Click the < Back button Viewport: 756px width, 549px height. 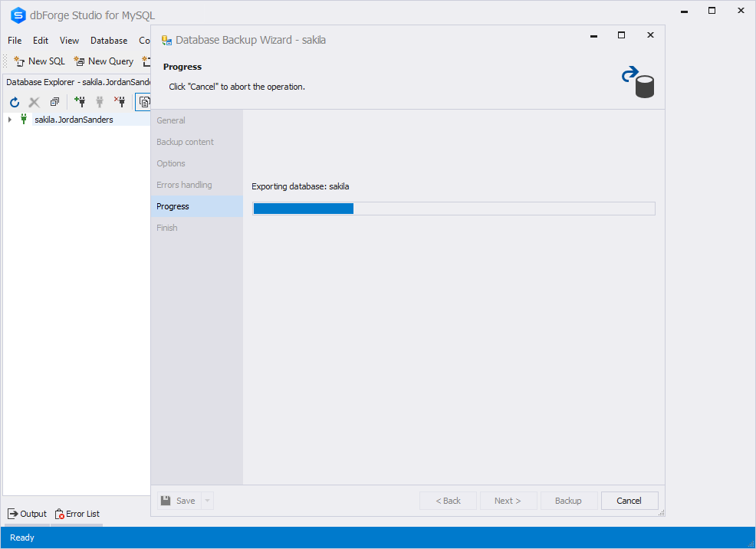click(x=448, y=501)
